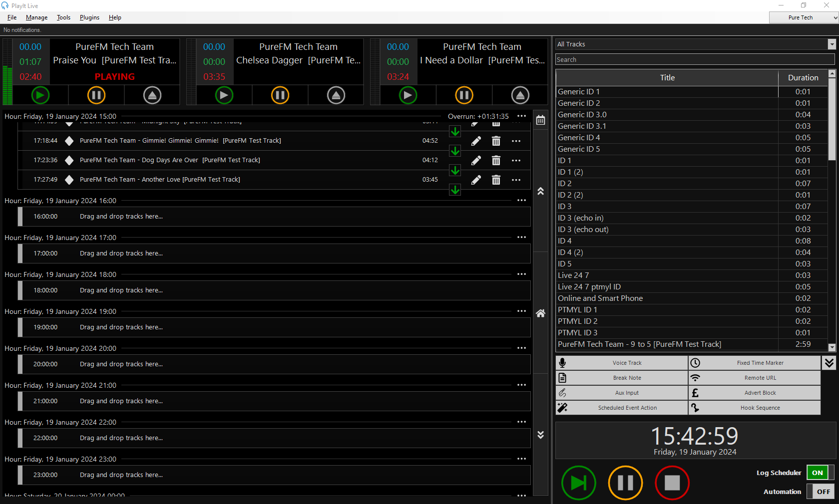The width and height of the screenshot is (839, 504).
Task: Open options for the 17:00 hour
Action: tap(521, 237)
